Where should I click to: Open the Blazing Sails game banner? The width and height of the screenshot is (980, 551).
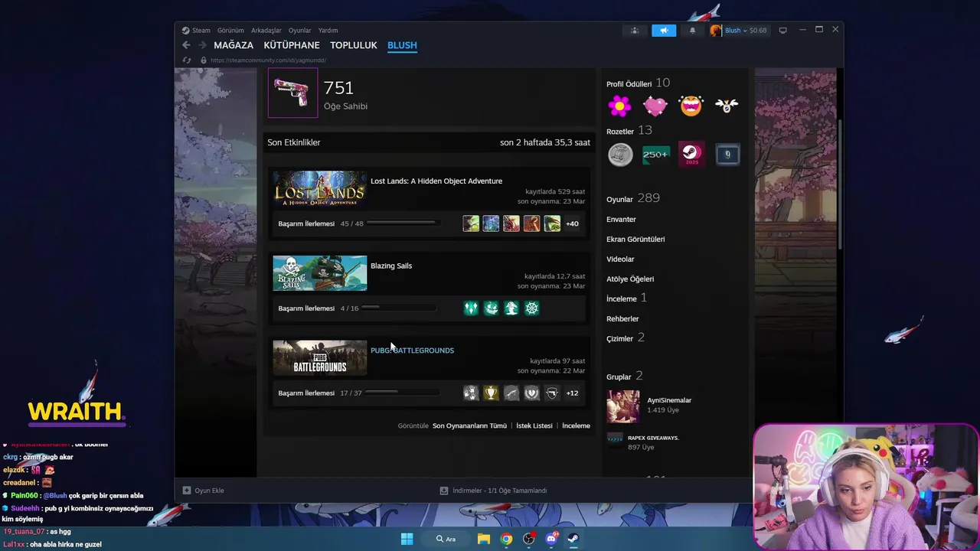tap(320, 273)
